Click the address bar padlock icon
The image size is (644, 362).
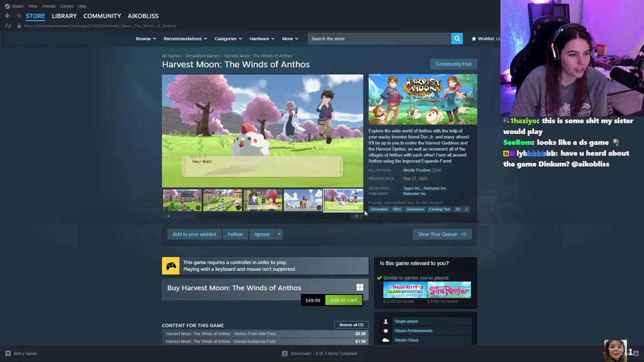(19, 26)
